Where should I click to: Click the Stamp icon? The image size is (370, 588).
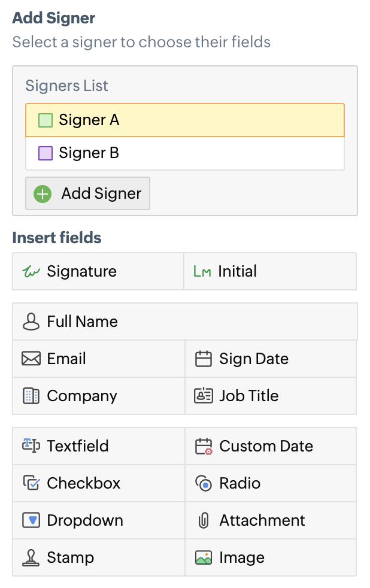coord(31,557)
